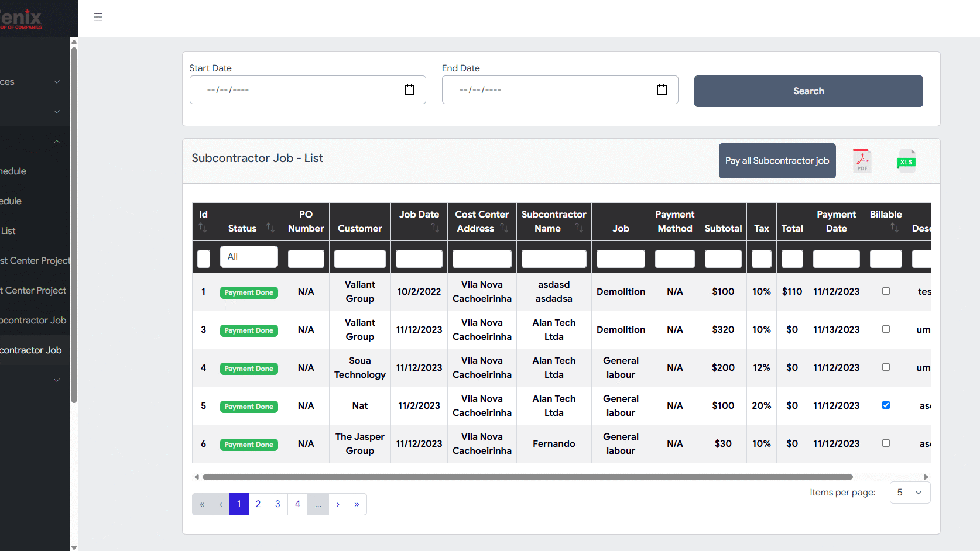This screenshot has width=980, height=551.
Task: Expand the bottom sidebar menu chevron
Action: [x=57, y=380]
